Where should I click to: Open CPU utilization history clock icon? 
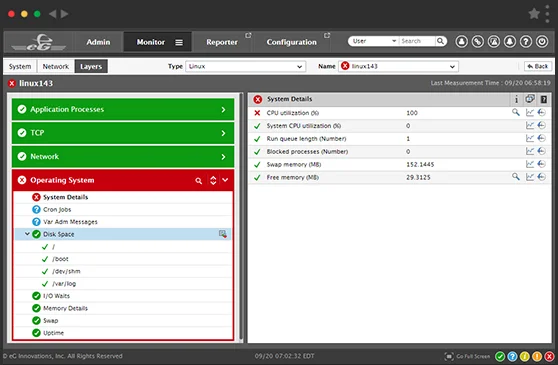(542, 113)
